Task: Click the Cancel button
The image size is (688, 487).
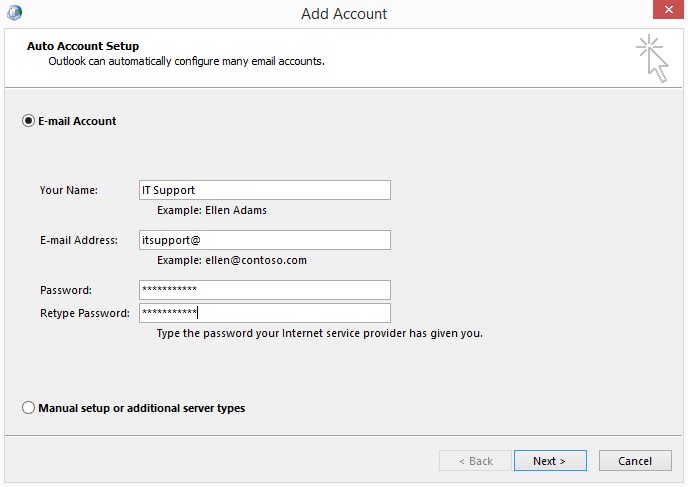Action: [635, 461]
